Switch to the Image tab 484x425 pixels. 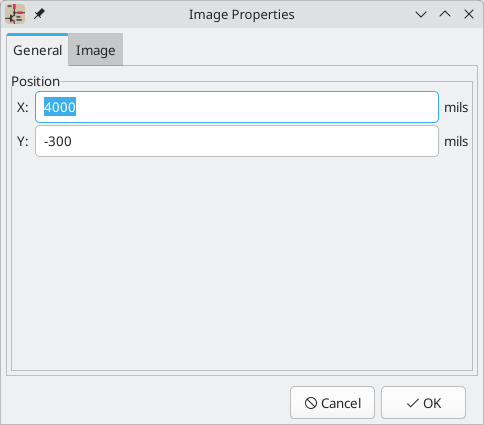pos(96,50)
